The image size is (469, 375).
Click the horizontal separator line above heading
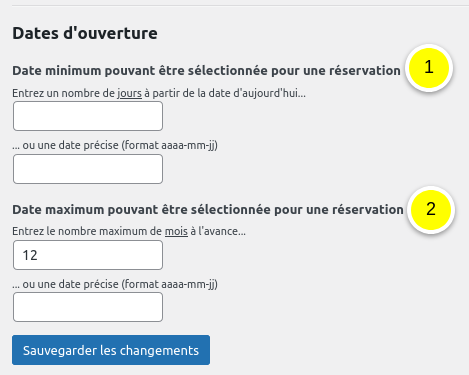[x=240, y=5]
